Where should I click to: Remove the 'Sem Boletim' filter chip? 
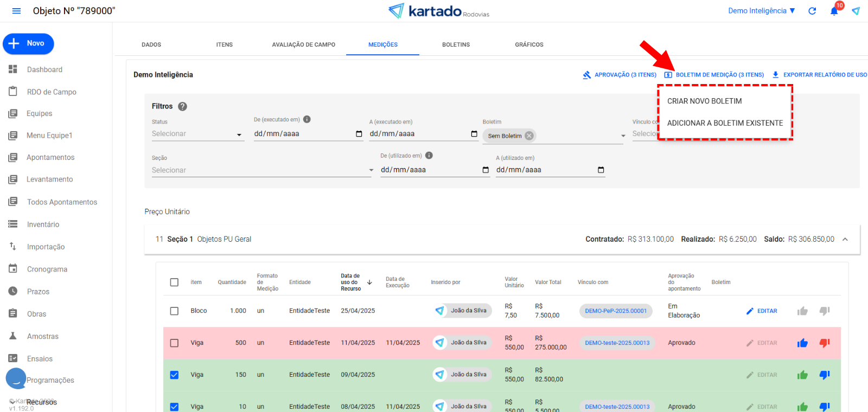(529, 136)
